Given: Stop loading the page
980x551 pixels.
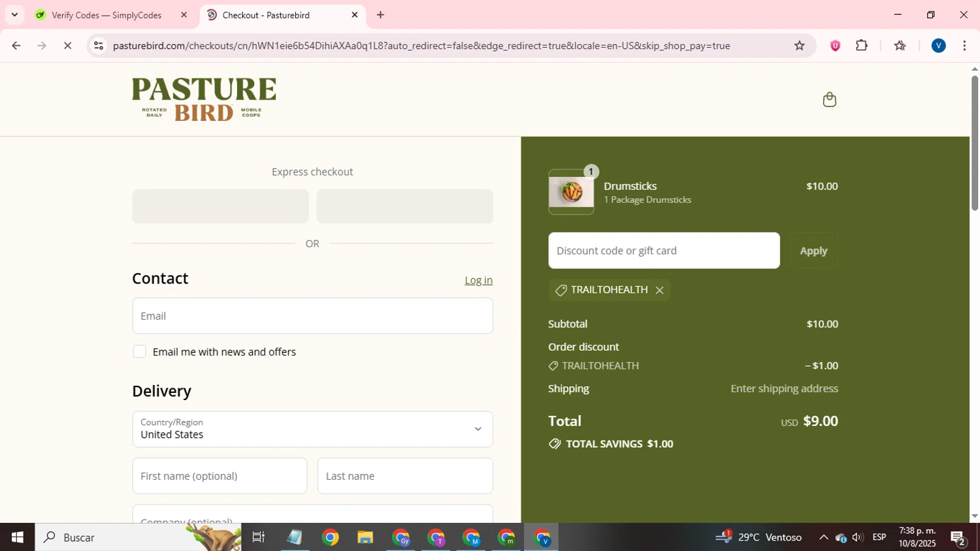Looking at the screenshot, I should coord(67,46).
